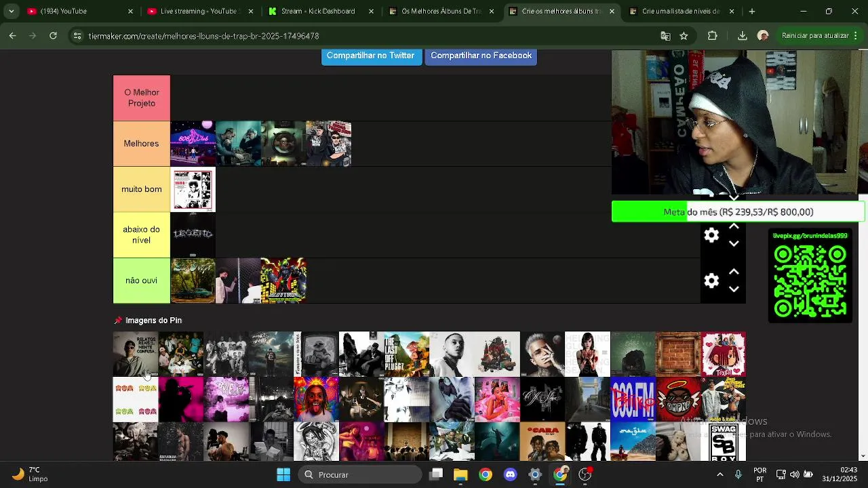Switch to Os Melhores Álbuns De Tra tab
This screenshot has width=868, height=488.
[x=439, y=11]
